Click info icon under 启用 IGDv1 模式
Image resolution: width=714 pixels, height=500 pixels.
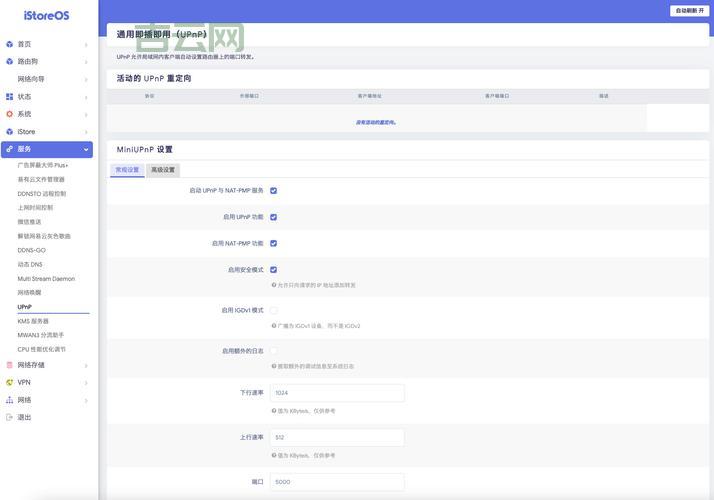point(274,326)
